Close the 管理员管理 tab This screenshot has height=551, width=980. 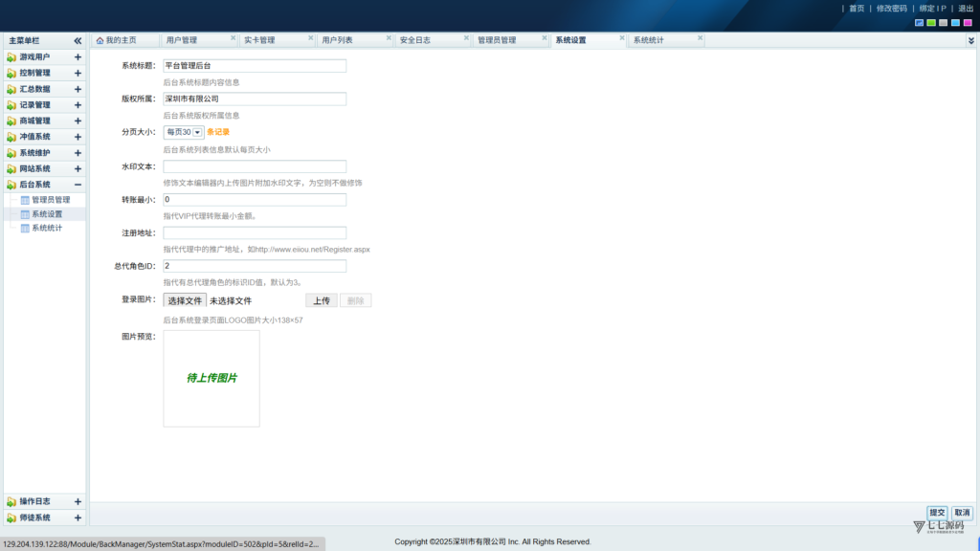pos(545,38)
